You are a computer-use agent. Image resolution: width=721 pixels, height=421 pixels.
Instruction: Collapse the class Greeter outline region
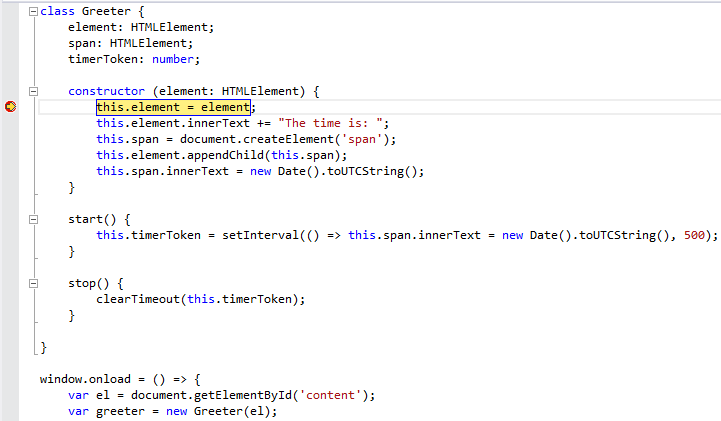click(33, 11)
